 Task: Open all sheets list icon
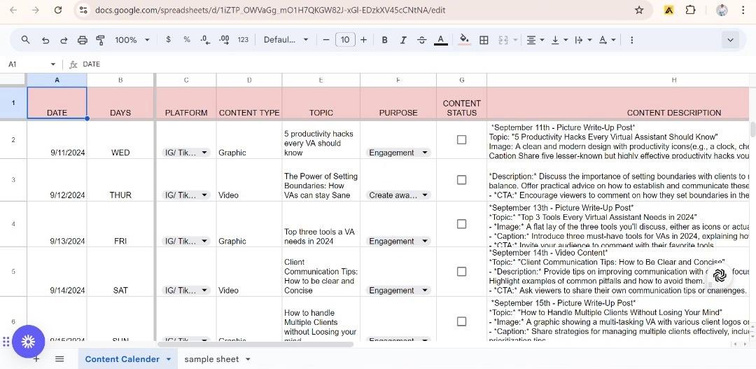point(59,359)
